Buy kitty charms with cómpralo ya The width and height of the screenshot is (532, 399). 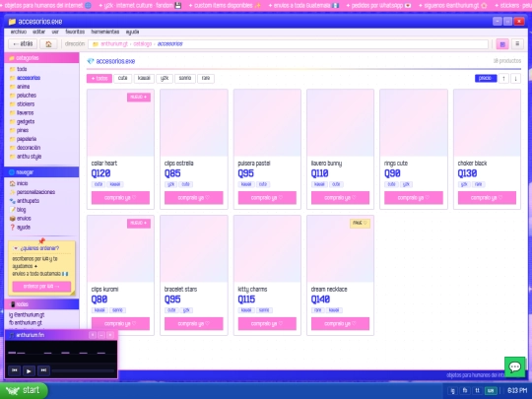[x=267, y=324]
